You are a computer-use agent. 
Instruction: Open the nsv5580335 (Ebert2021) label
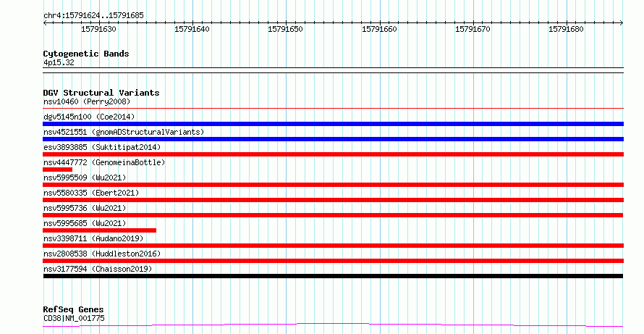click(x=91, y=193)
